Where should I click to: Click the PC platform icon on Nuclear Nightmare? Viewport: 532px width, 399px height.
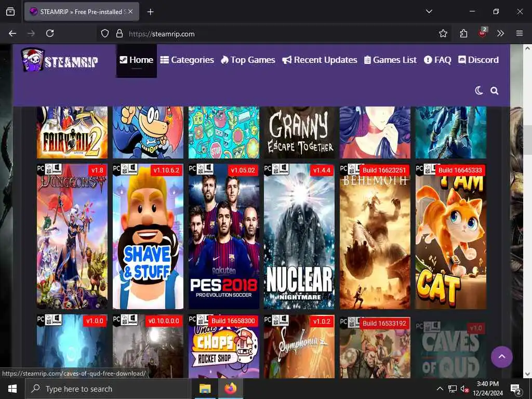(x=268, y=169)
